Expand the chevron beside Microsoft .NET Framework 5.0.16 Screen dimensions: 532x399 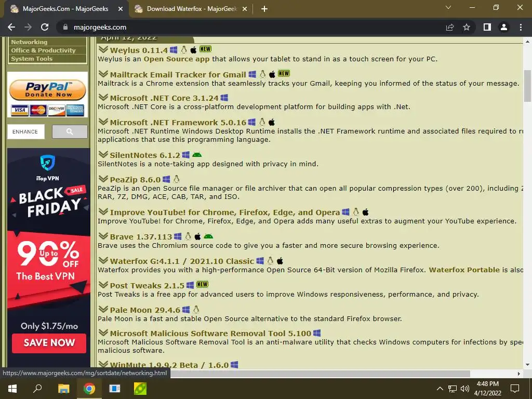pyautogui.click(x=103, y=122)
